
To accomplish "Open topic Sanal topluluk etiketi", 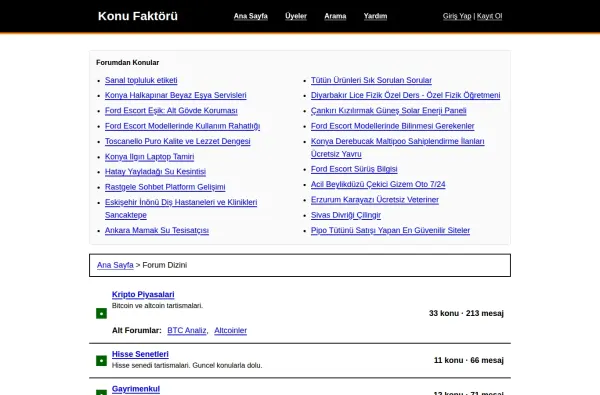I will point(141,80).
